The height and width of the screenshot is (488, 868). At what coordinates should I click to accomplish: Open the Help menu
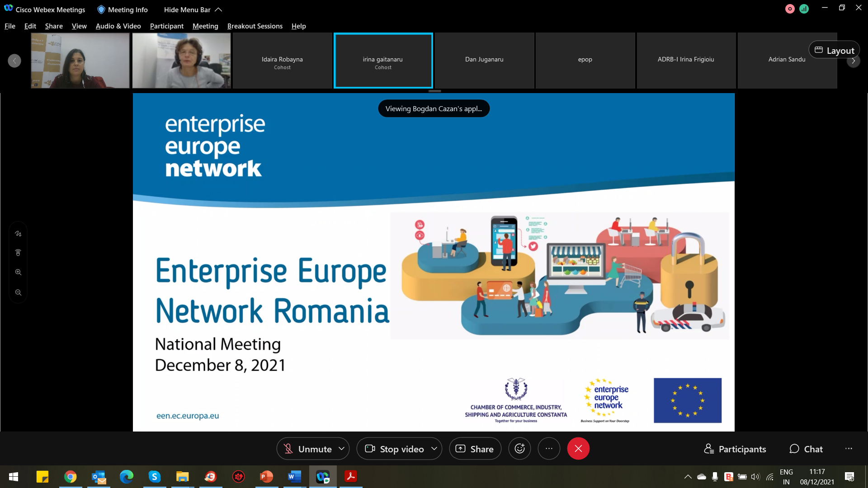(x=299, y=26)
